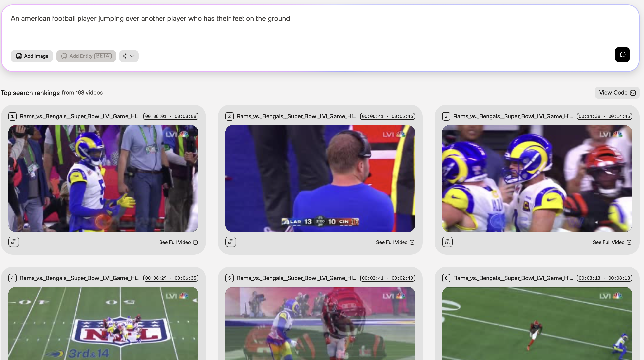See Full Video for result 2

point(395,242)
